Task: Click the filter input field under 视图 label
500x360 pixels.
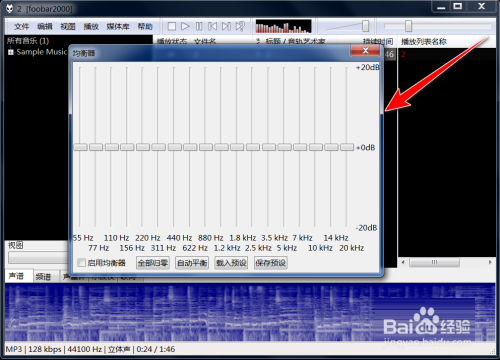Action: point(37,258)
